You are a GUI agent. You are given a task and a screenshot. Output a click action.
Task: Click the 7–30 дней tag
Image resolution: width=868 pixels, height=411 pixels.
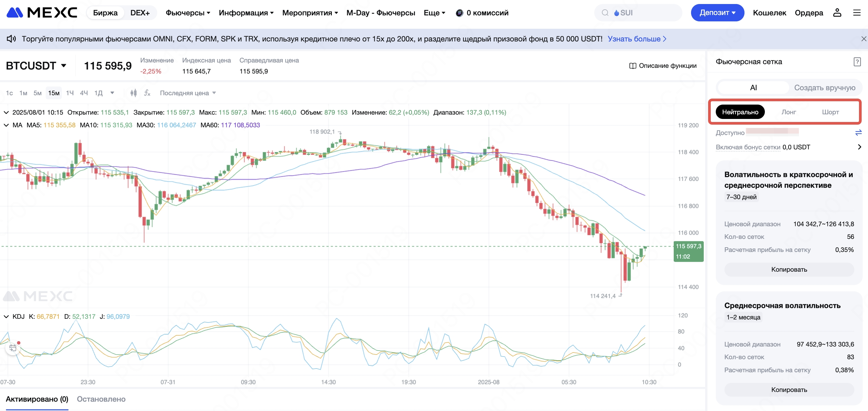point(741,197)
